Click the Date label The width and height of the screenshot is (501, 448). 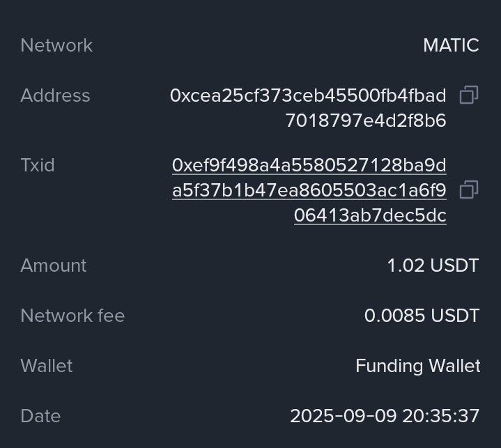click(40, 416)
